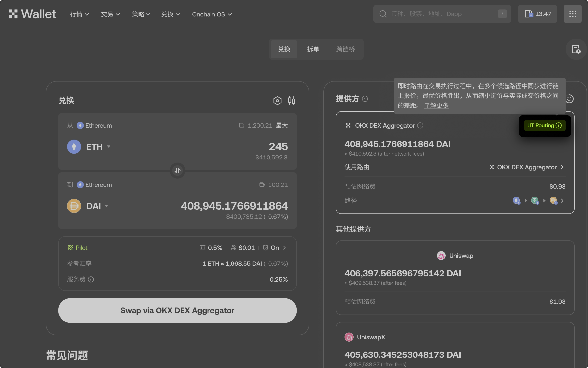Click the OKX logo in aggregator card header
This screenshot has height=368, width=588.
click(x=348, y=125)
